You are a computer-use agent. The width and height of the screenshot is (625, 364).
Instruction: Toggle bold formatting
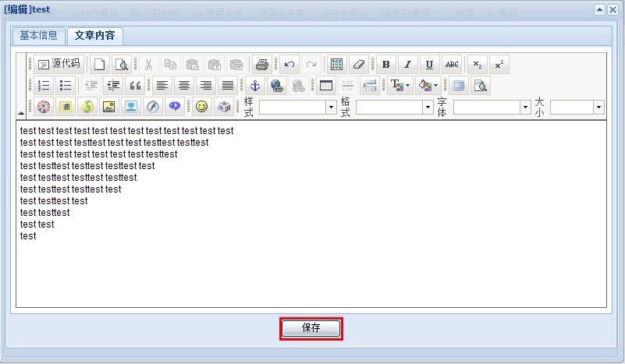tap(385, 65)
